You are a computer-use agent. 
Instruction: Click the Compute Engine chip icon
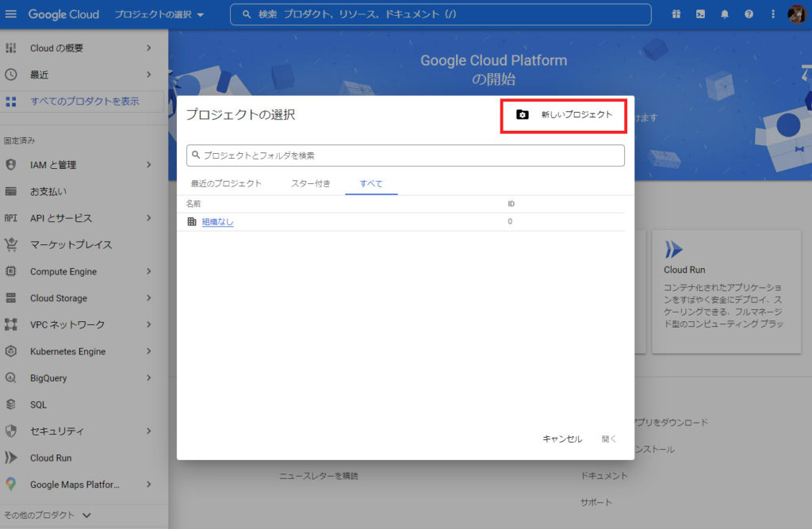point(11,271)
